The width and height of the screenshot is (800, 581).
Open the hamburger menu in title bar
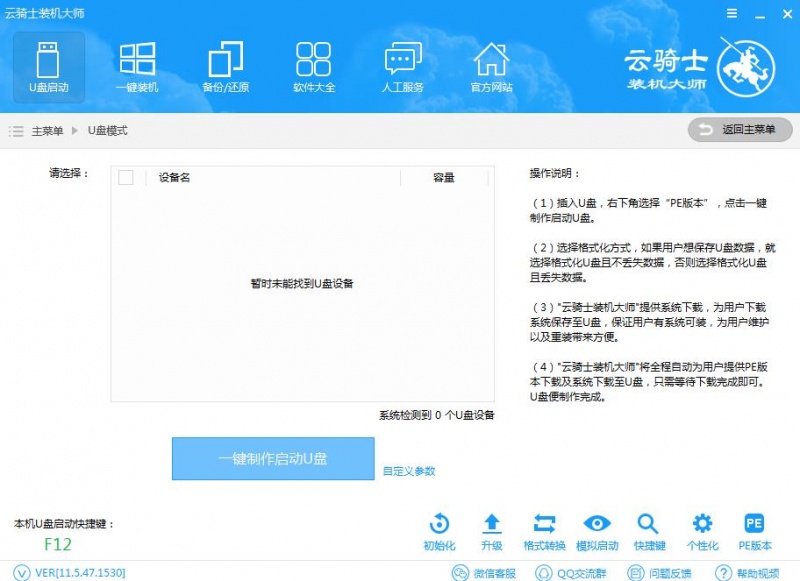[732, 13]
